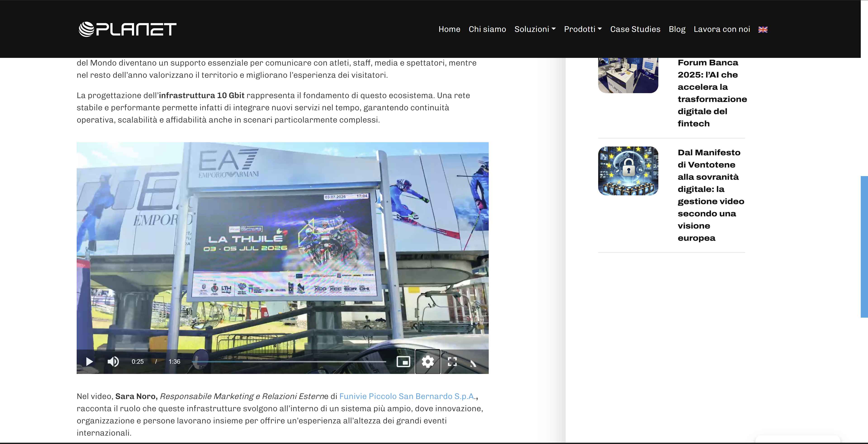Seek using the video progress bar

coord(289,361)
